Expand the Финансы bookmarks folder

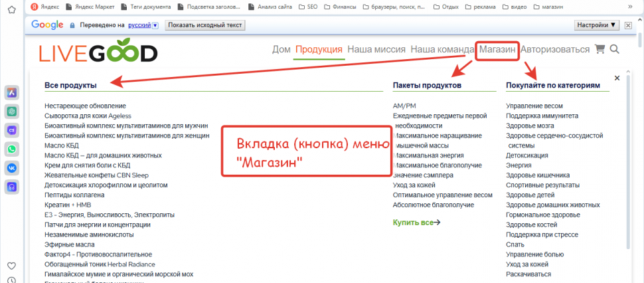pos(339,7)
